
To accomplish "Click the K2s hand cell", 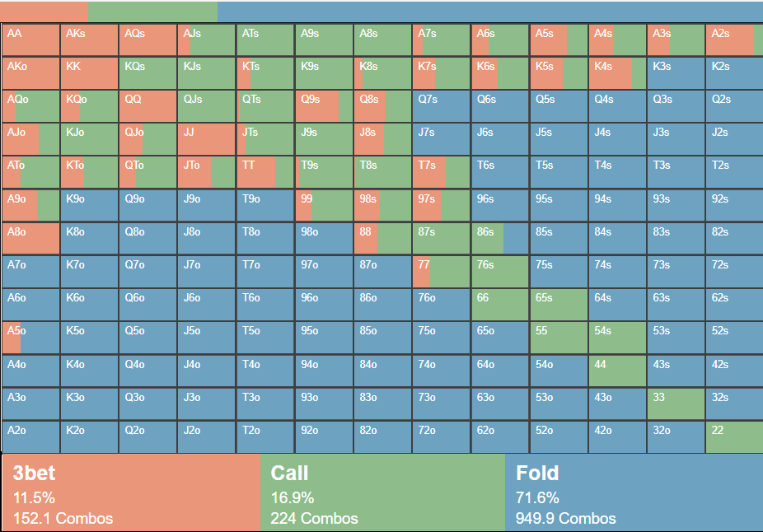I will [x=734, y=72].
